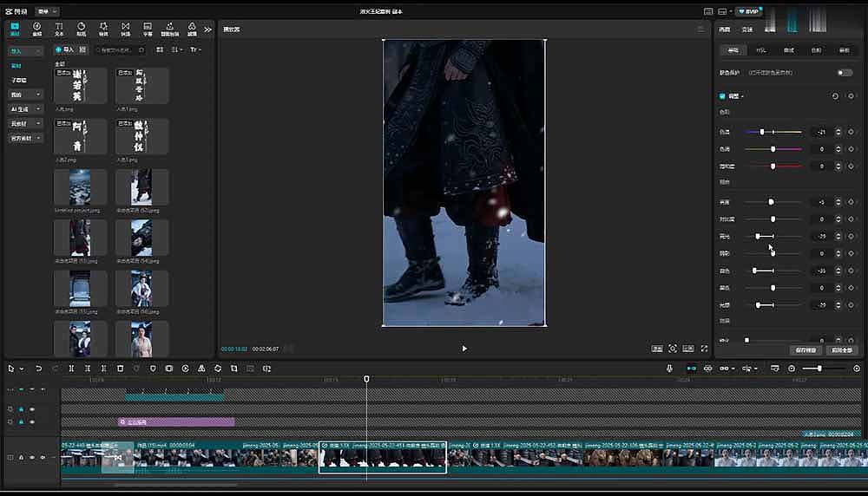The image size is (868, 496).
Task: Click the saturation slider handle
Action: [x=773, y=166]
